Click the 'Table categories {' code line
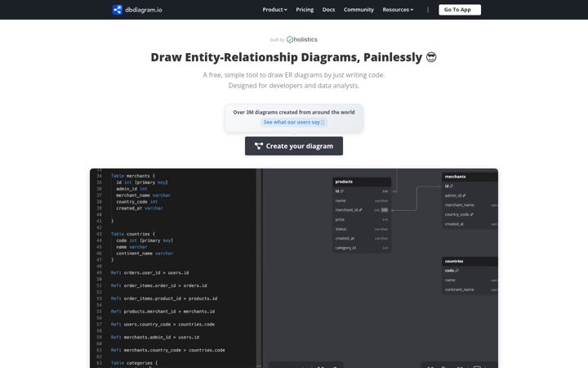 134,363
